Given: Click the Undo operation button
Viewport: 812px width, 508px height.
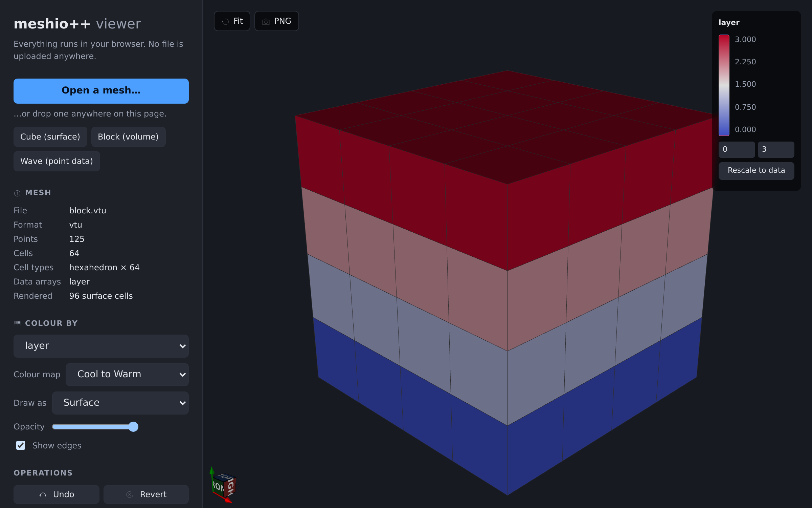Looking at the screenshot, I should pos(57,494).
